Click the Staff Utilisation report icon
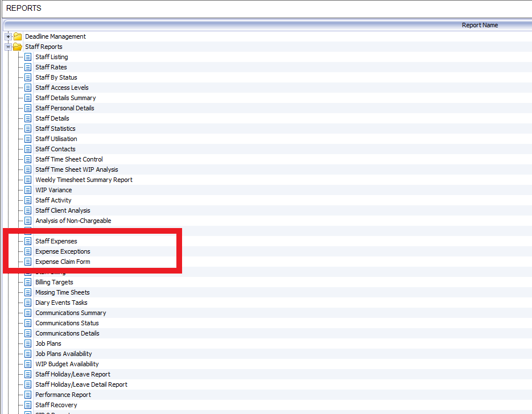 click(28, 139)
